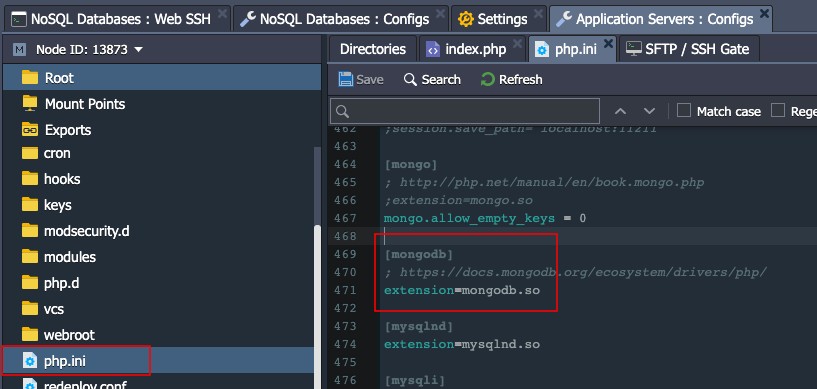This screenshot has height=389, width=817.
Task: Click the wrench icon on Application Servers tab
Action: (564, 19)
